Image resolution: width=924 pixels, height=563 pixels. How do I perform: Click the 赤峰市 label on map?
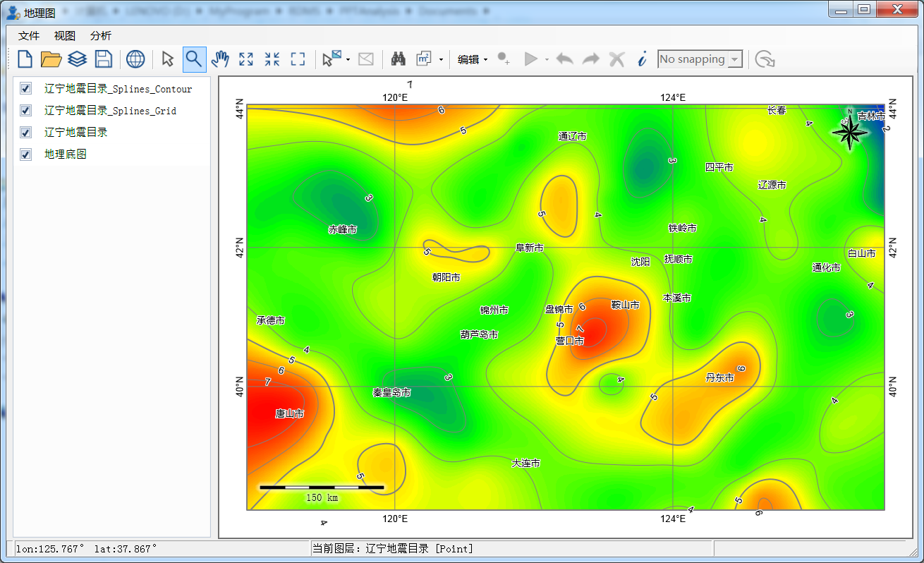[x=343, y=229]
